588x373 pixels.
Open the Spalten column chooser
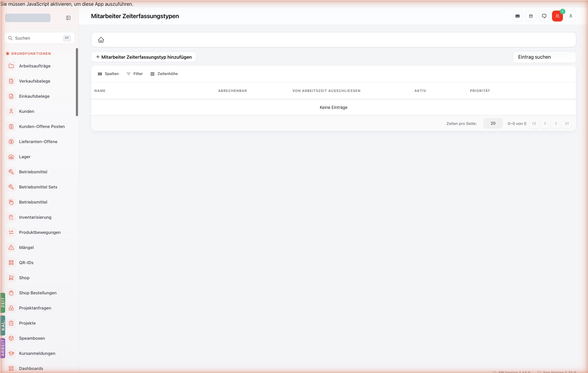108,74
